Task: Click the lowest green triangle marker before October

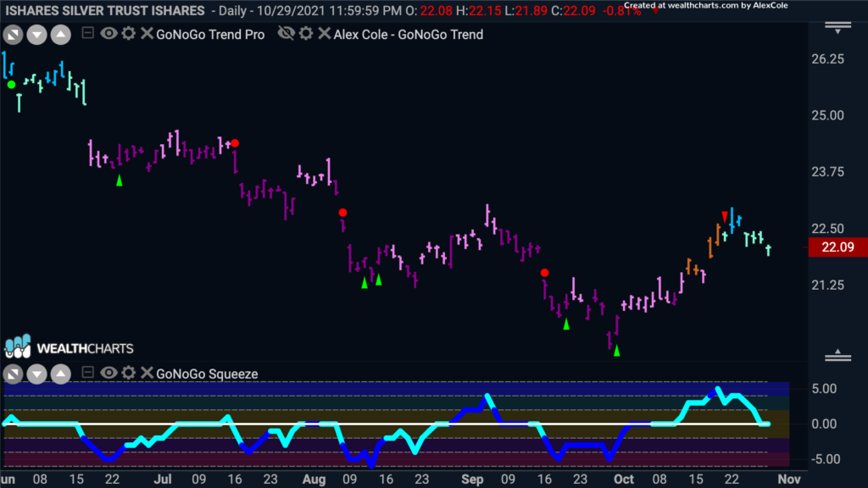Action: click(x=617, y=350)
